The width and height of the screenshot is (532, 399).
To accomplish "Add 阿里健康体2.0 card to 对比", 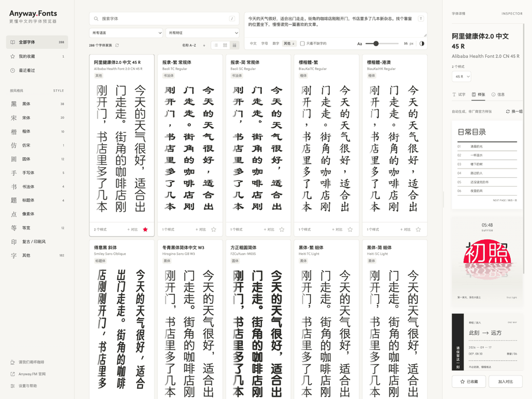I will 132,230.
